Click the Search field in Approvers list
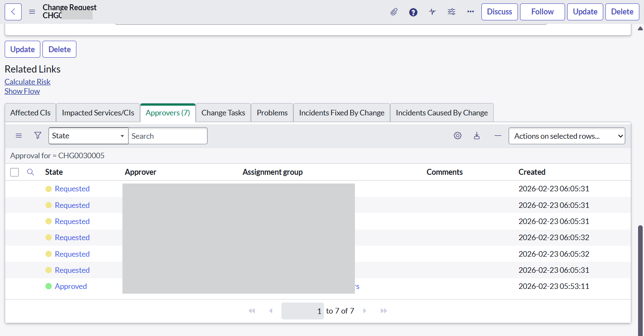Screen dimensions: 644x336 point(168,136)
